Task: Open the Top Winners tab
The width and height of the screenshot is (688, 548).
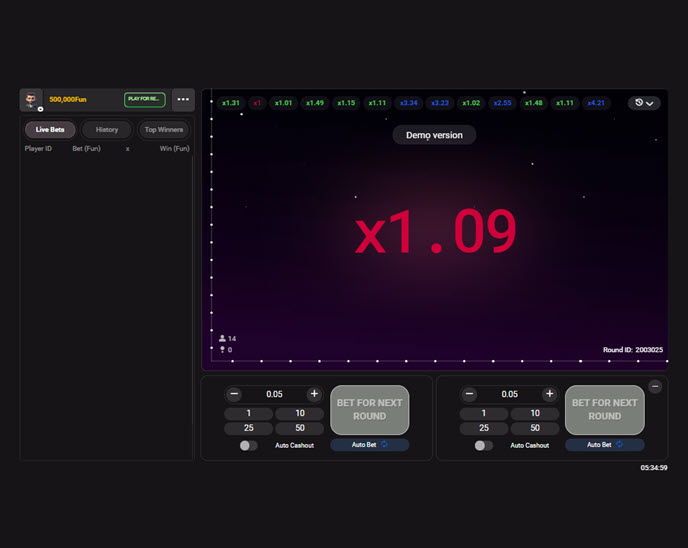Action: pyautogui.click(x=164, y=129)
